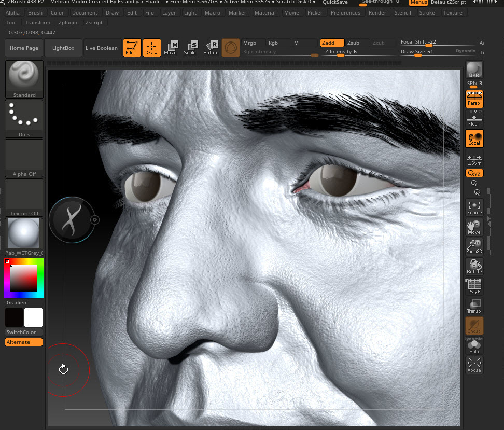Open the Transform menu
The image size is (504, 430).
38,22
